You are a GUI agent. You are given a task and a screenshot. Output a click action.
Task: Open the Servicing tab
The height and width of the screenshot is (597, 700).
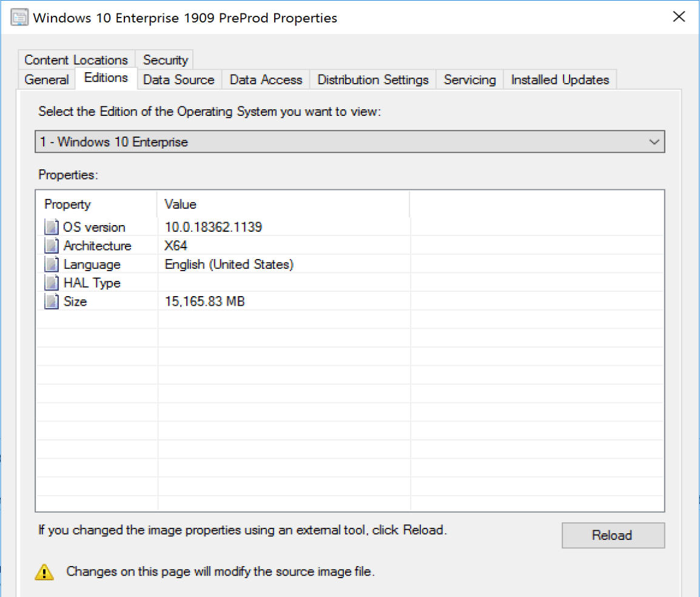pyautogui.click(x=469, y=79)
